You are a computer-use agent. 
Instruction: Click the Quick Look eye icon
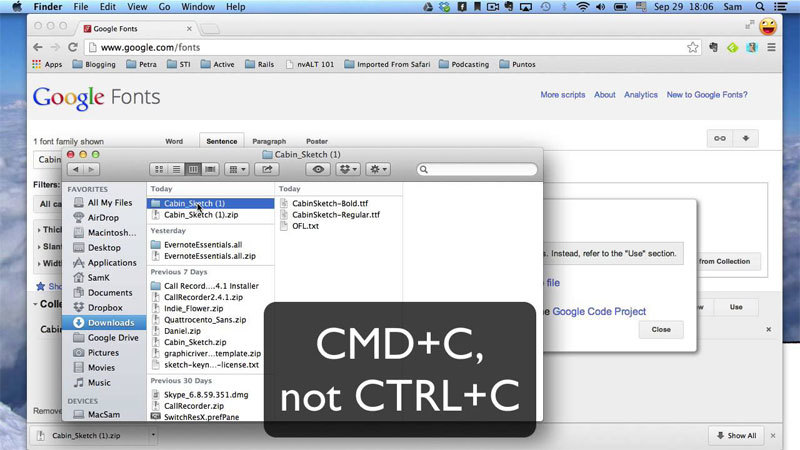pos(319,170)
